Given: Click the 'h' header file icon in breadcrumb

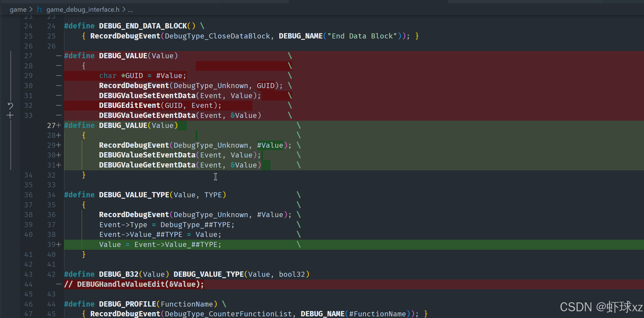Looking at the screenshot, I should (39, 10).
